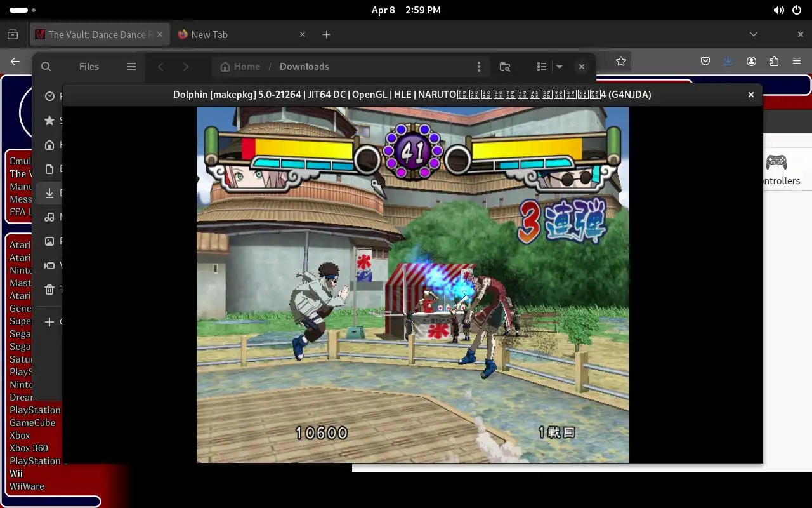Open Starred in the Files sidebar
Viewport: 812px width, 508px height.
click(49, 121)
